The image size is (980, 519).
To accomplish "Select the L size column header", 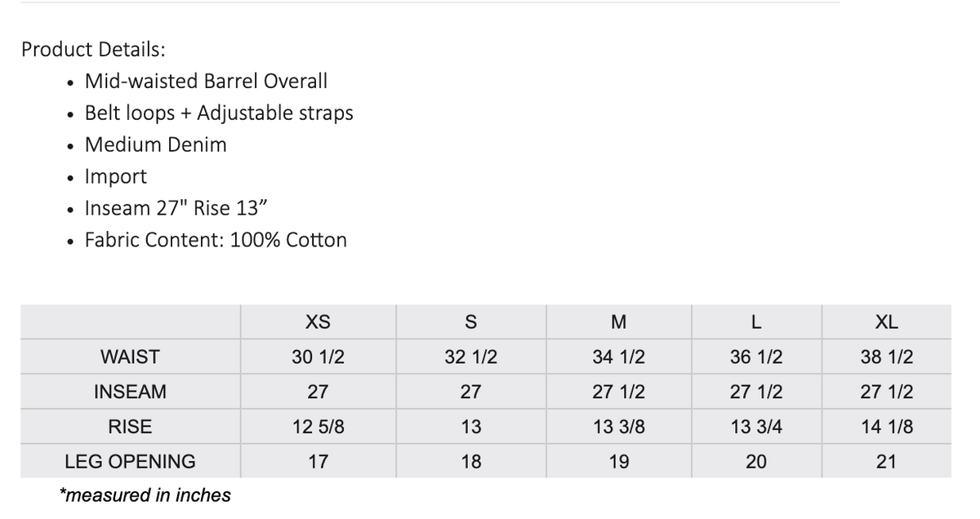I will 756,322.
